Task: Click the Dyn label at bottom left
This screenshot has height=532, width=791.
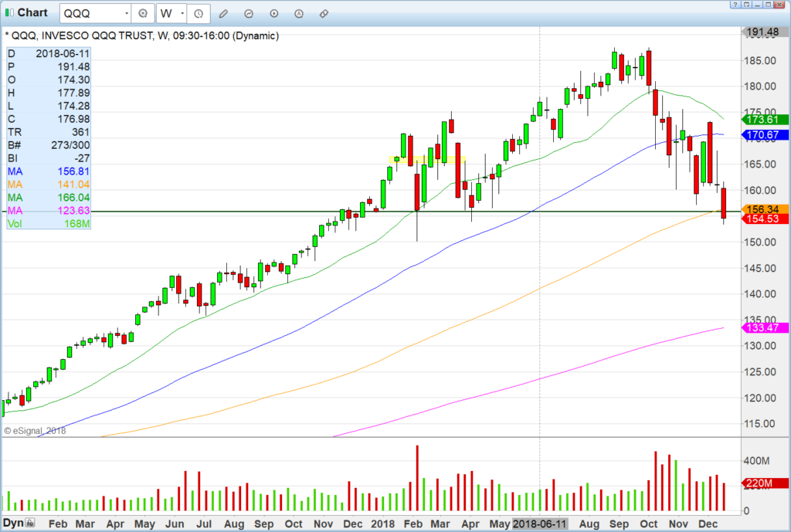Action: click(x=13, y=523)
